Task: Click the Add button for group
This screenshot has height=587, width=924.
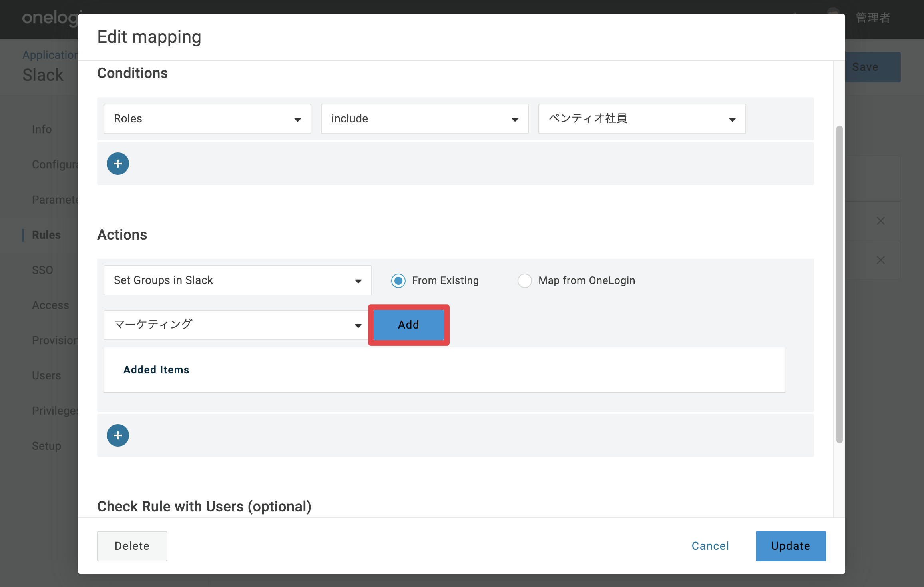Action: coord(408,325)
